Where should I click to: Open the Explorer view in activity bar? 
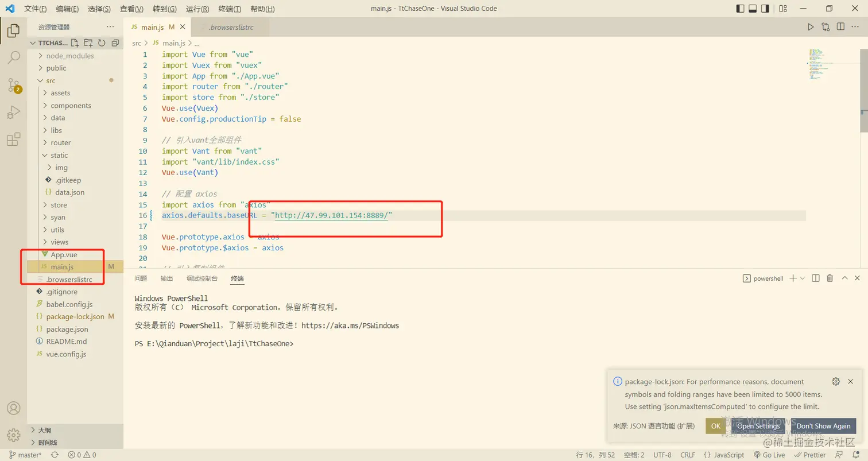point(13,30)
